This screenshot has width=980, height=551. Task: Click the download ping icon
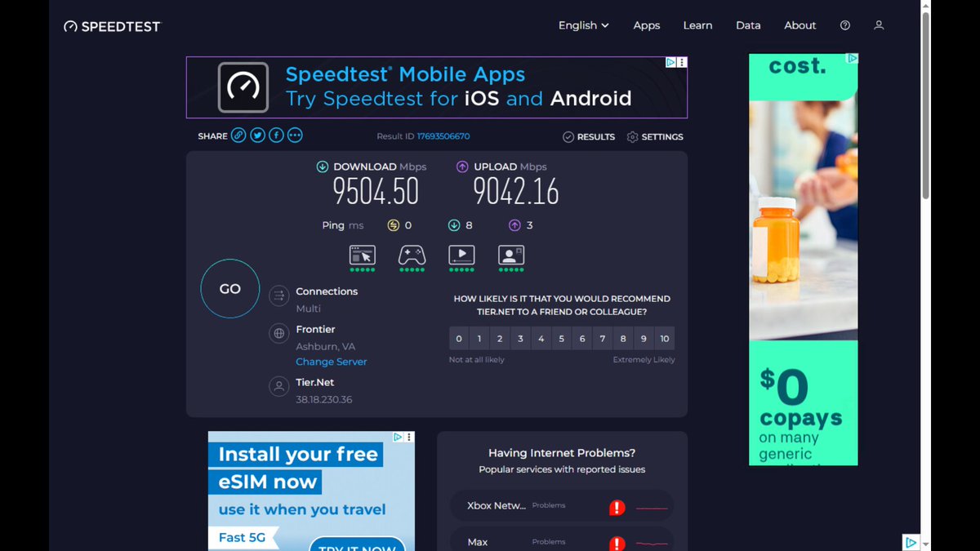click(454, 225)
